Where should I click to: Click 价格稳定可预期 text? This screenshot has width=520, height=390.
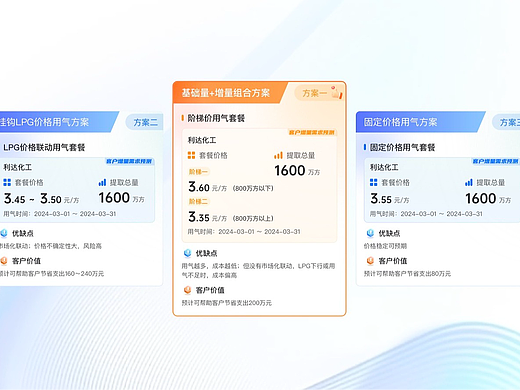(385, 246)
